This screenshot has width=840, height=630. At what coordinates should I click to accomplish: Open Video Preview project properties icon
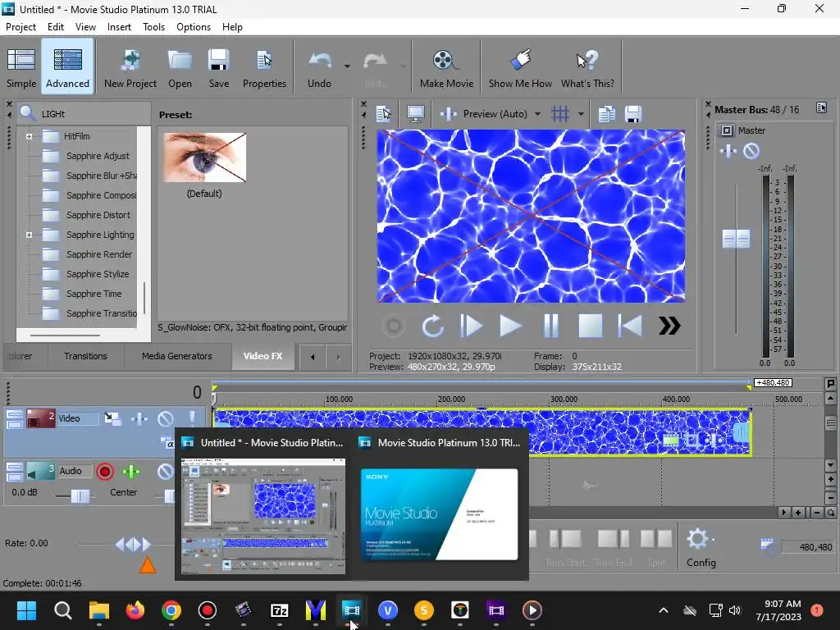point(384,113)
